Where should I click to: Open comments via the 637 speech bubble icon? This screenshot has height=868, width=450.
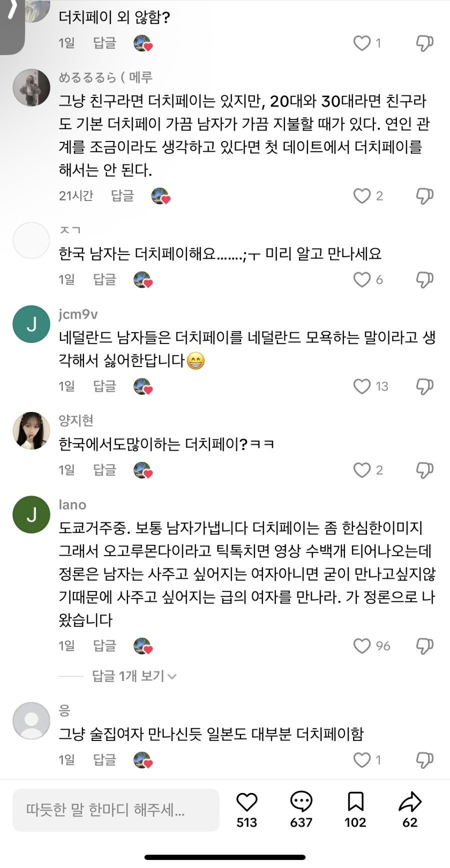click(301, 802)
